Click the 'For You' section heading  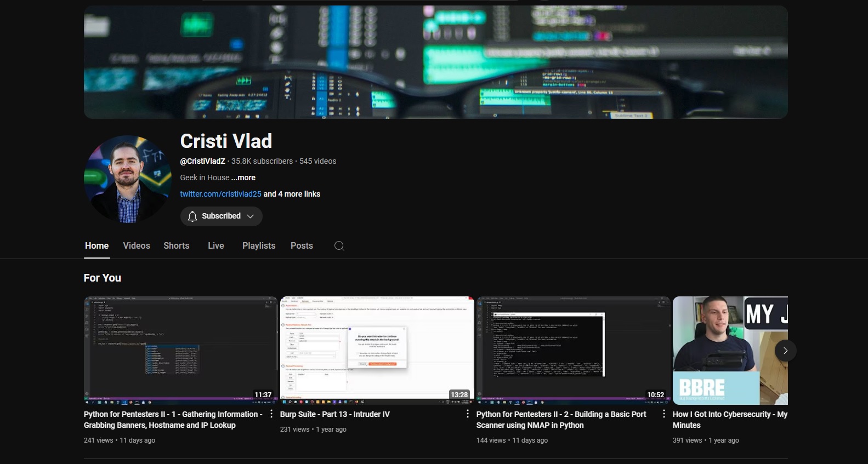(x=103, y=278)
